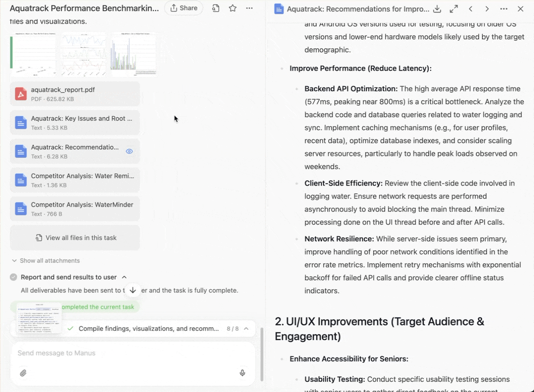The width and height of the screenshot is (534, 392).
Task: Click the scroll-to-bottom arrow button
Action: coord(133,290)
